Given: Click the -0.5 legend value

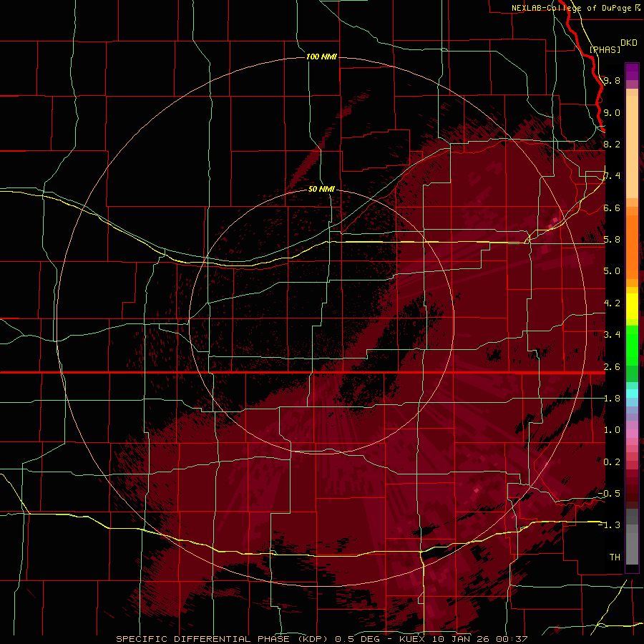Looking at the screenshot, I should coord(609,494).
